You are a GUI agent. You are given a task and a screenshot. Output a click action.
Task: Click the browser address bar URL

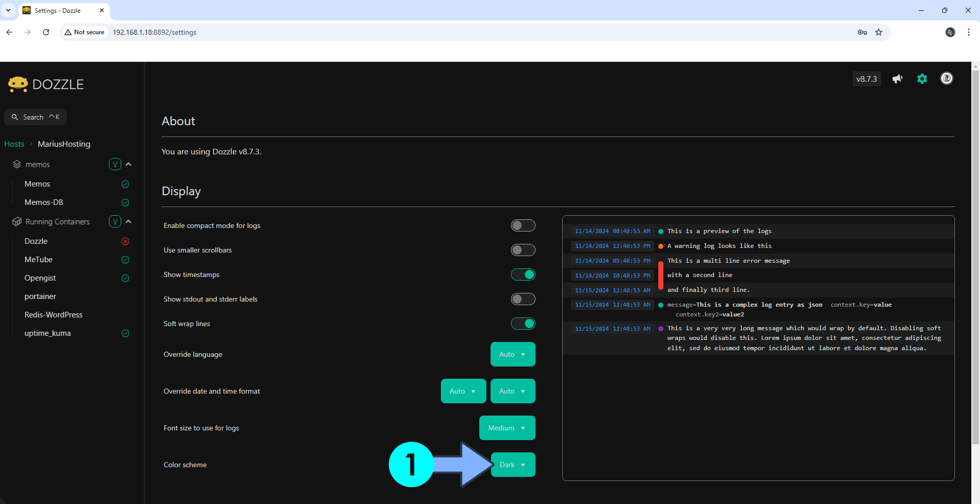click(154, 32)
